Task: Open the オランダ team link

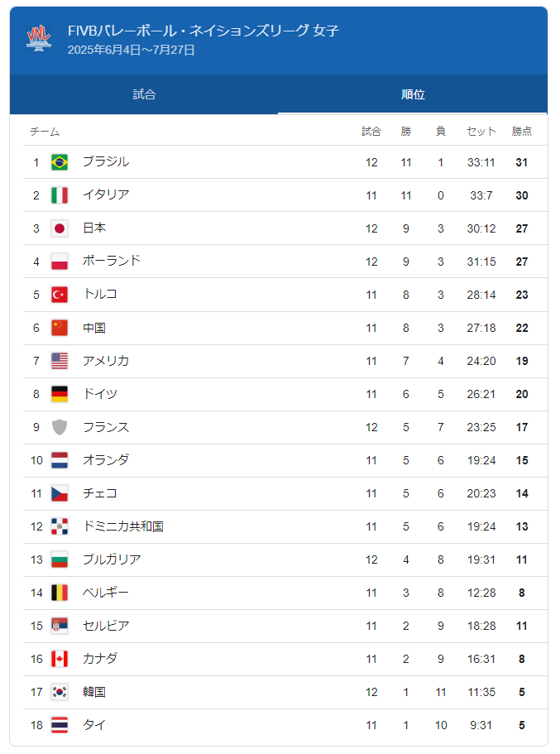Action: (106, 459)
